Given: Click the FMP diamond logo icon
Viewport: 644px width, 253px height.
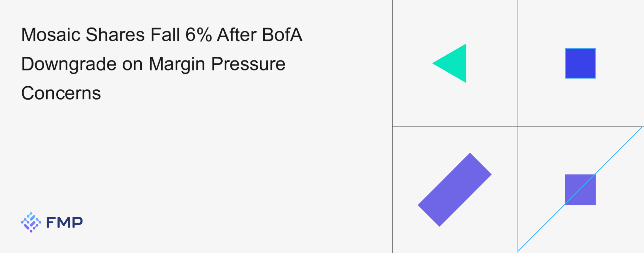Looking at the screenshot, I should pos(31,222).
